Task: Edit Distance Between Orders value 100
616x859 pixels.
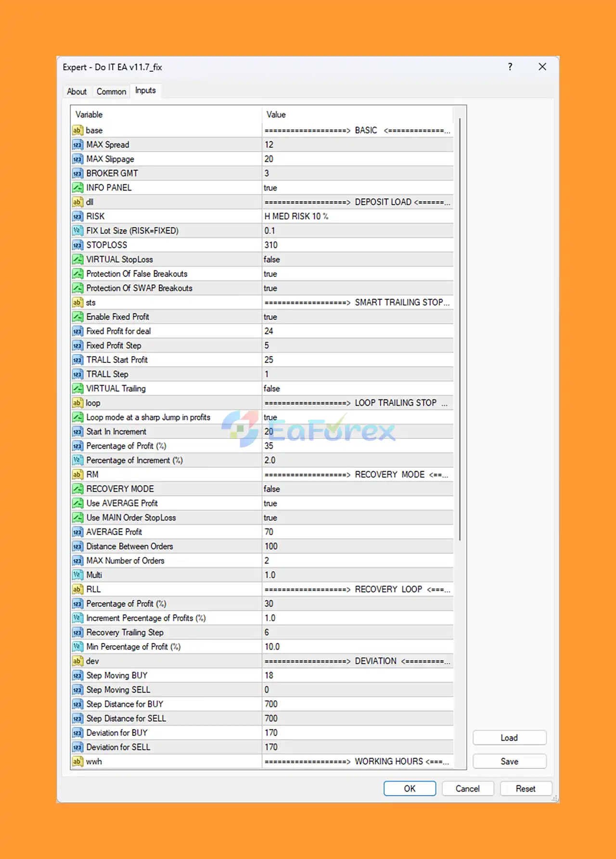Action: (x=358, y=546)
